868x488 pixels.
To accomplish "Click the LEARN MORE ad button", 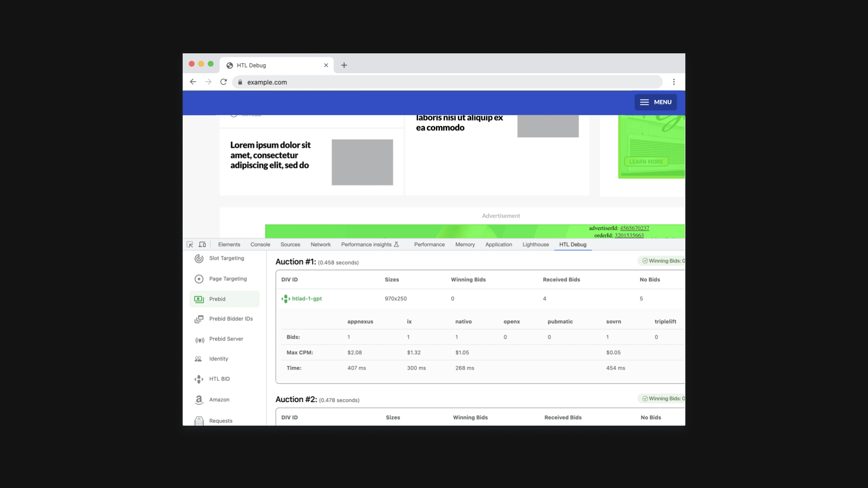I will 646,162.
